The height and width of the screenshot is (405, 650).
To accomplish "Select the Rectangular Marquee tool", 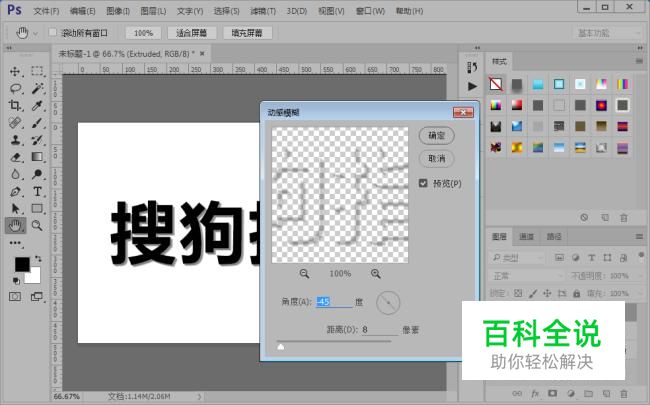I will click(37, 71).
